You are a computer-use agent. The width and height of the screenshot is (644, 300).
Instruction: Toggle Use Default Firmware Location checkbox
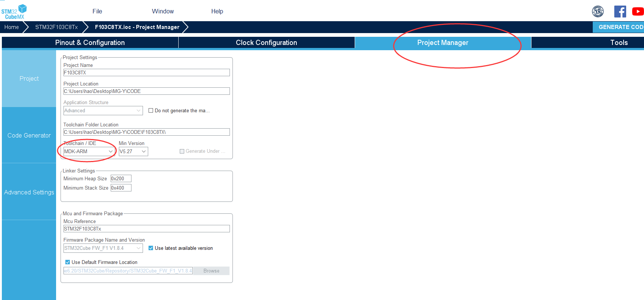coord(68,262)
